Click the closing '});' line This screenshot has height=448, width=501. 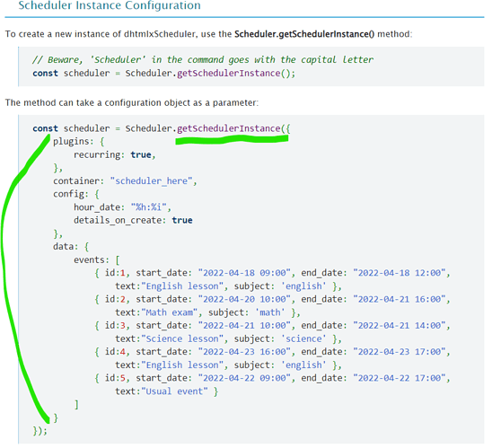[40, 431]
